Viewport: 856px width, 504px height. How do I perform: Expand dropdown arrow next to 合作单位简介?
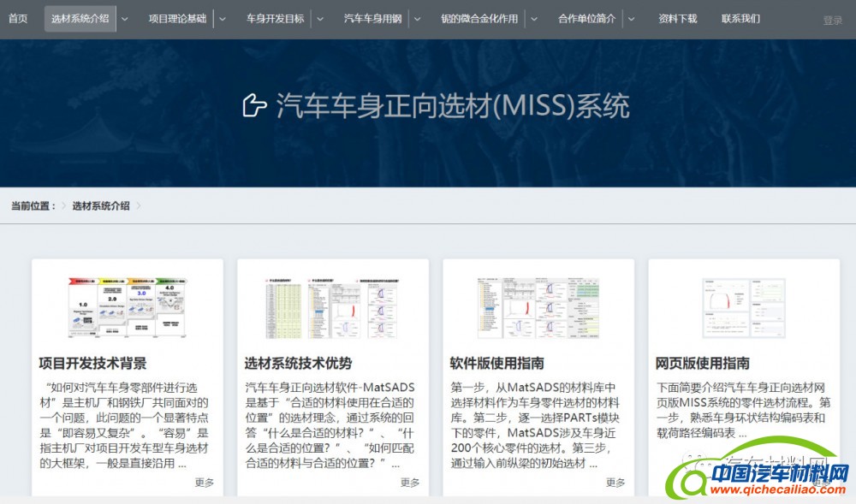pos(631,19)
